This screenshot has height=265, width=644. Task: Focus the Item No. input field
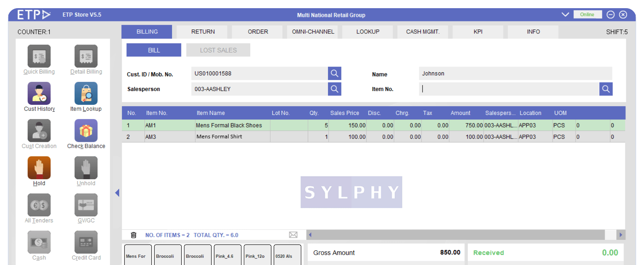(x=509, y=89)
